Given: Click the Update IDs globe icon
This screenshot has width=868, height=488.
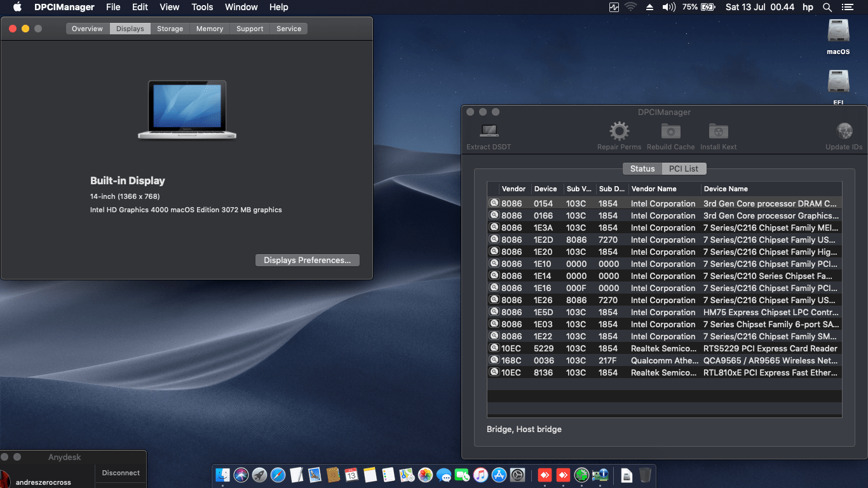Looking at the screenshot, I should click(x=844, y=132).
